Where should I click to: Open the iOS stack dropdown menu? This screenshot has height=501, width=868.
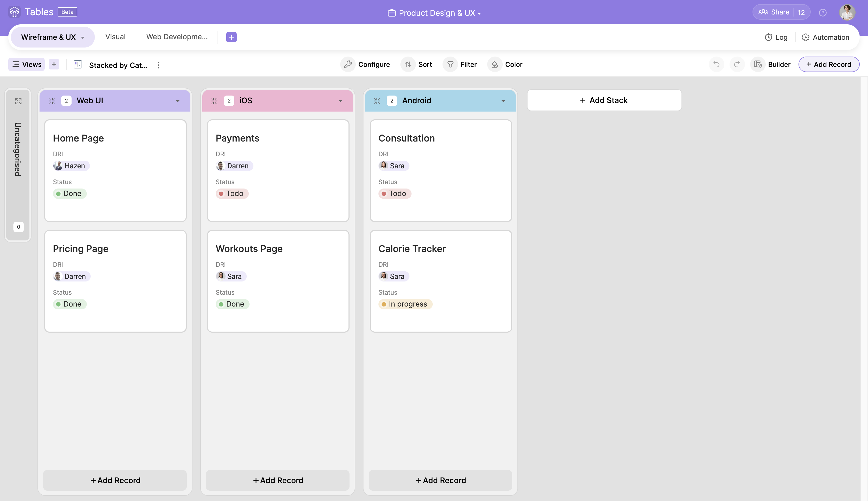340,101
